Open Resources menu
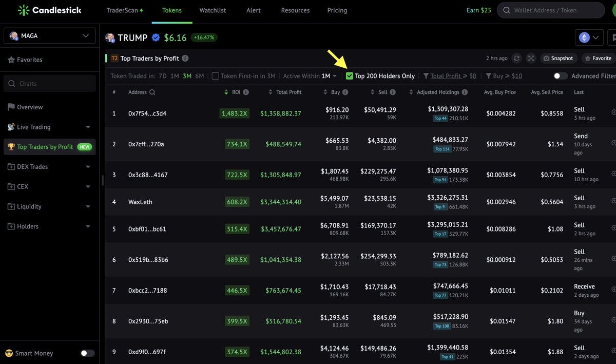 pos(295,10)
